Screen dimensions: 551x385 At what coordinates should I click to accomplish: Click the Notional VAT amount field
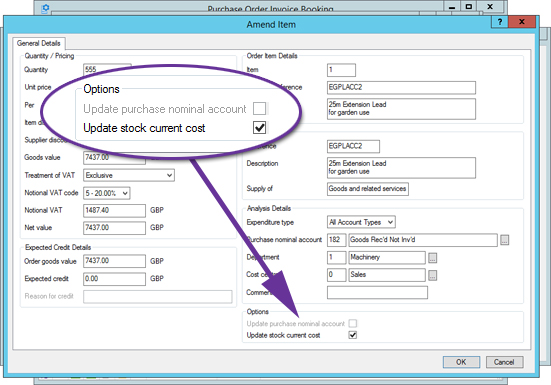(x=114, y=210)
